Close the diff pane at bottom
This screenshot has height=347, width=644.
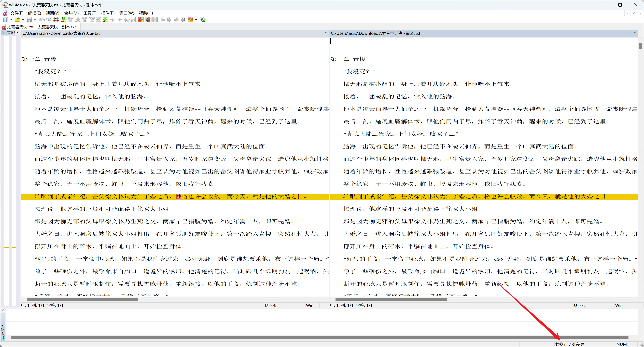click(3, 311)
